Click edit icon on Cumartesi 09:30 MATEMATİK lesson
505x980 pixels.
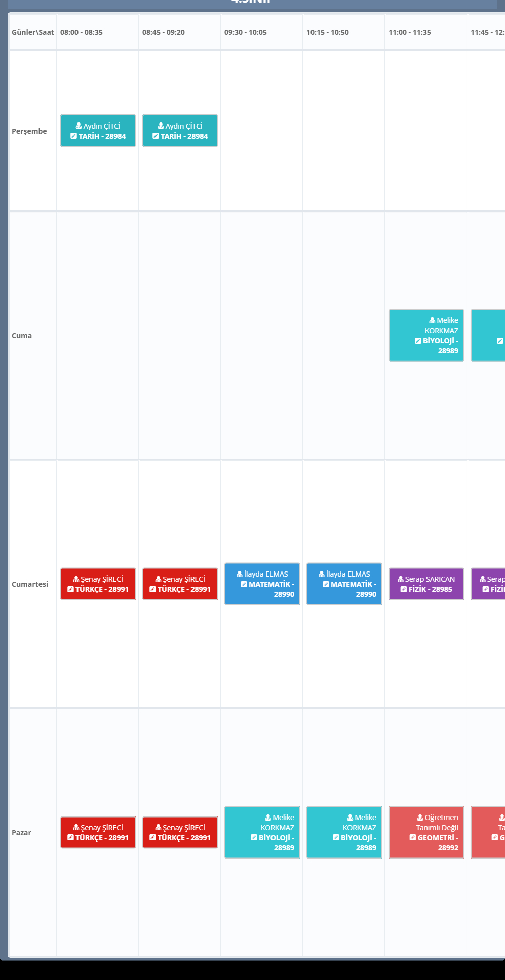click(x=244, y=584)
